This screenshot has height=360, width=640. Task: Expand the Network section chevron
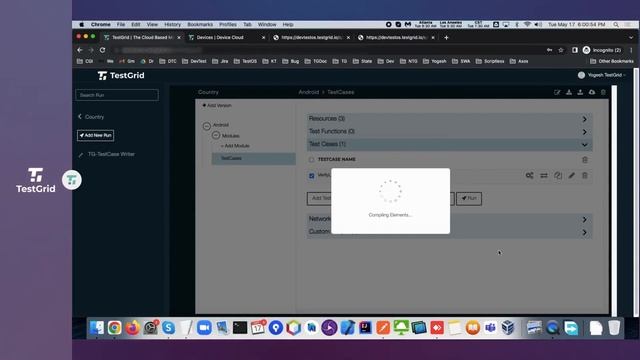point(584,220)
